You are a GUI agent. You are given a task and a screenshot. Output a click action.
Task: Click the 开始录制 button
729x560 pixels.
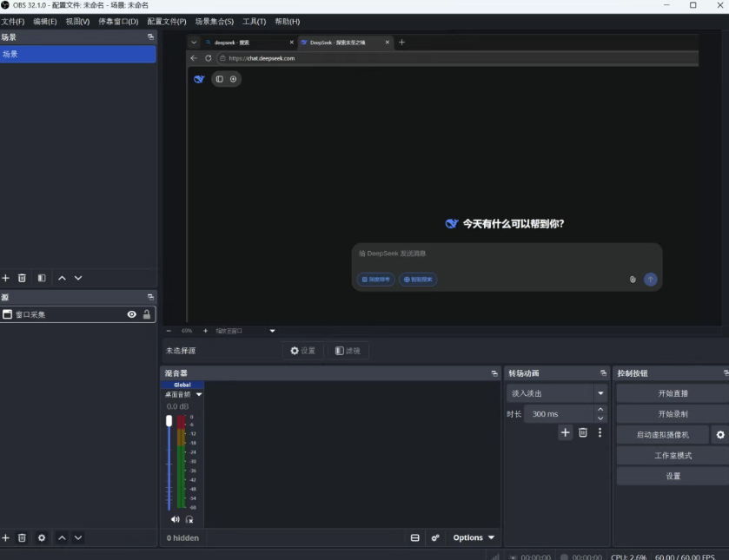[673, 414]
